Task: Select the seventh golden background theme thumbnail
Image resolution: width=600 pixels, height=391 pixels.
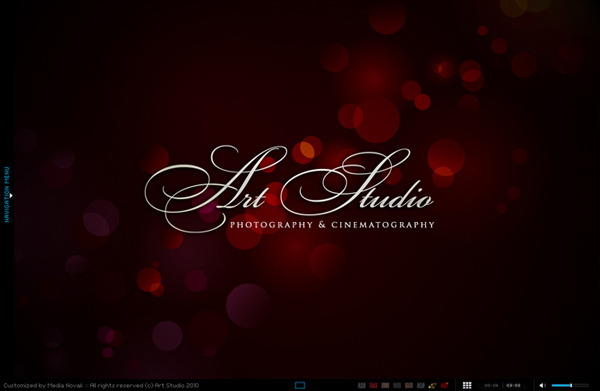Action: pos(432,385)
